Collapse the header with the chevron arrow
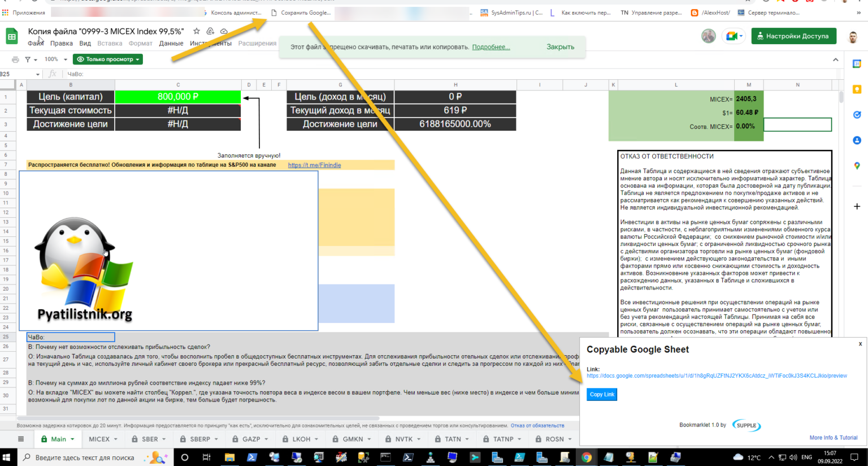 [835, 59]
